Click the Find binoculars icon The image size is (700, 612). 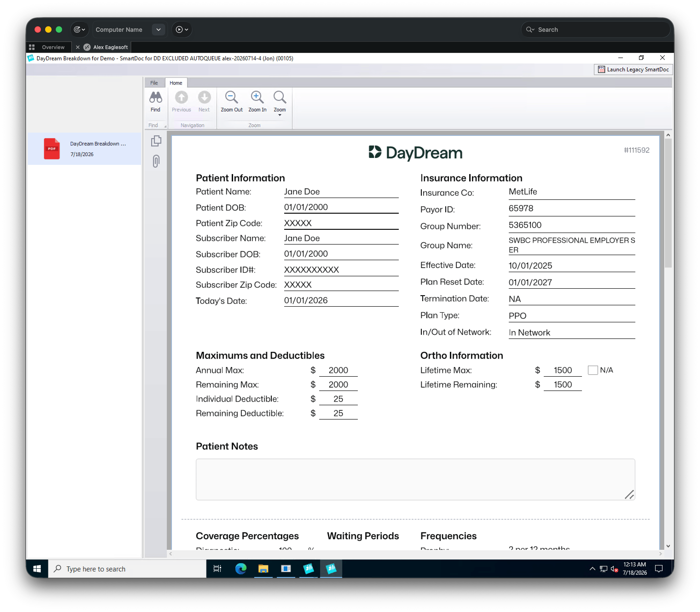pos(156,98)
